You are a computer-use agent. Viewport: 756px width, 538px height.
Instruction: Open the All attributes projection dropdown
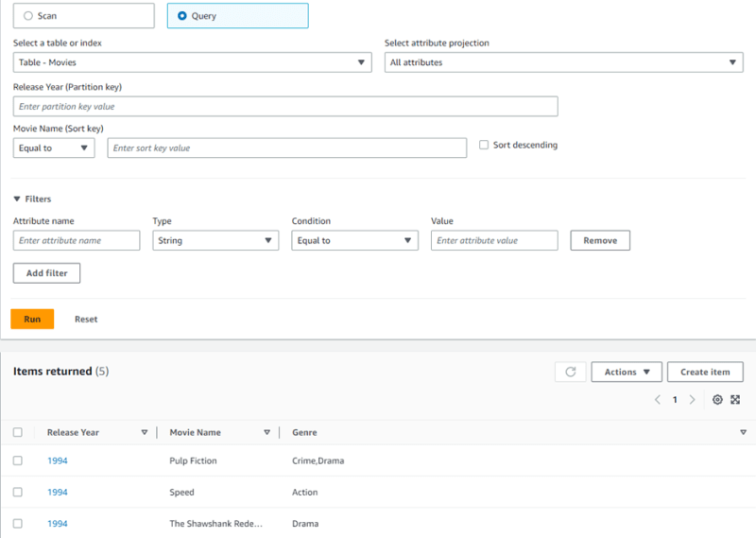tap(563, 62)
